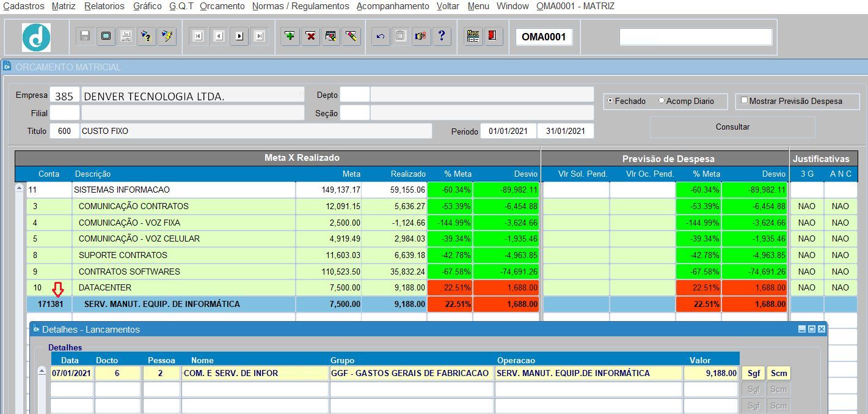
Task: Click the Scm button for the 07/01/2021 entry
Action: click(x=778, y=373)
